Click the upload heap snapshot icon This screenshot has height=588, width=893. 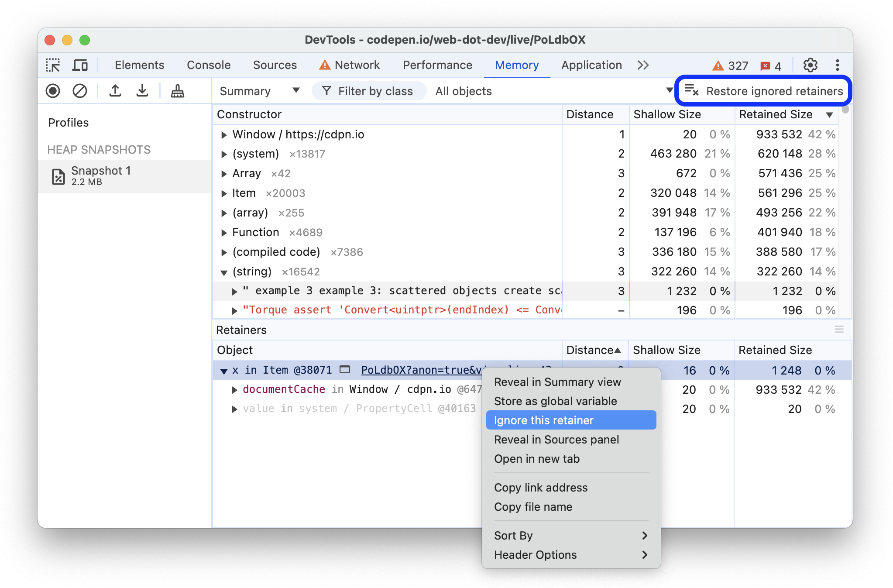(115, 91)
